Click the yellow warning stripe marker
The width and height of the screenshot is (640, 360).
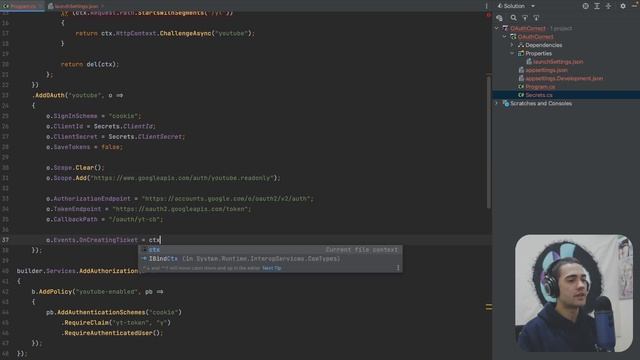pos(488,307)
